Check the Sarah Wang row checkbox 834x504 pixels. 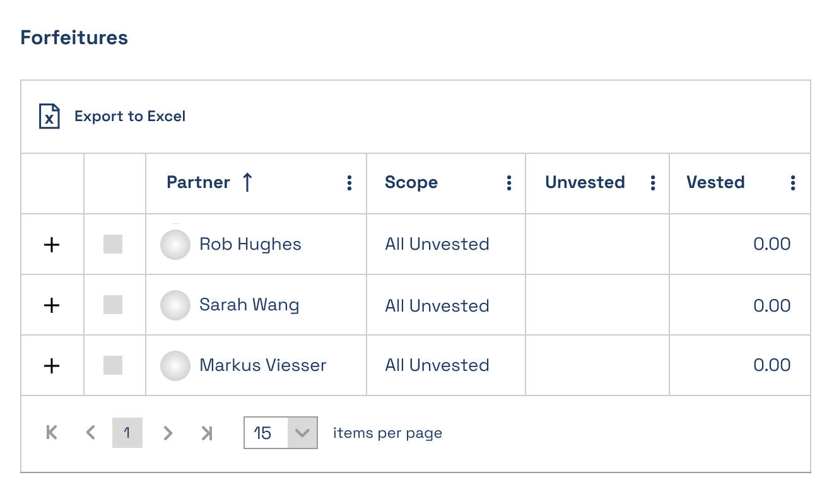click(113, 305)
